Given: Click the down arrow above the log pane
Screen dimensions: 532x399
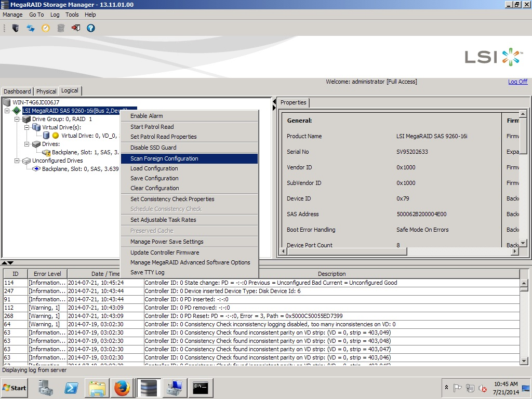Looking at the screenshot, I should pyautogui.click(x=10, y=262).
